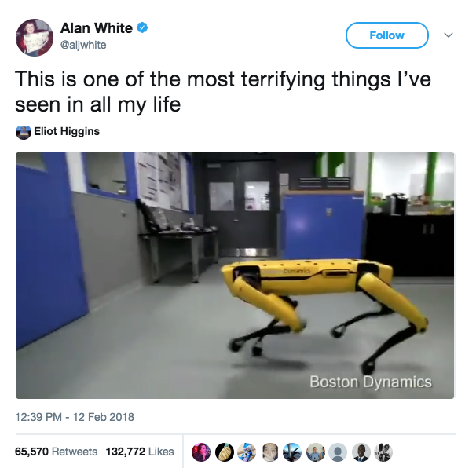This screenshot has height=468, width=476.
Task: Open the fifth liker's airplane avatar
Action: coord(292,452)
